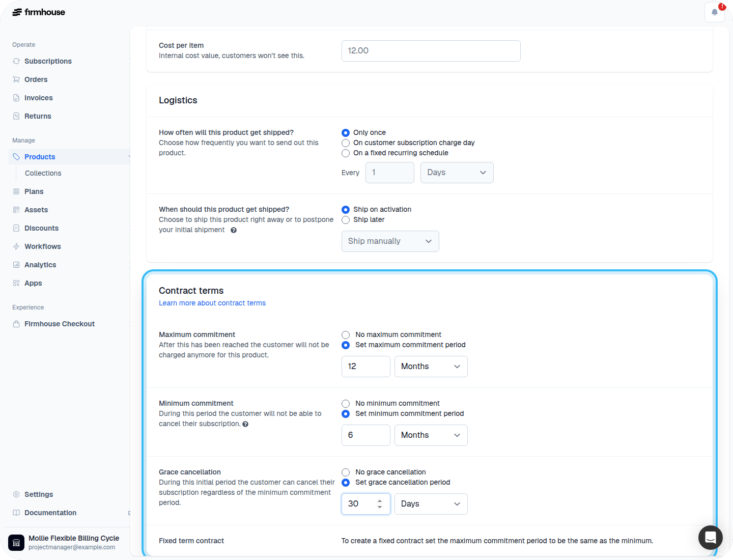Open the chat support widget
Viewport: 733px width, 560px height.
coord(711,538)
